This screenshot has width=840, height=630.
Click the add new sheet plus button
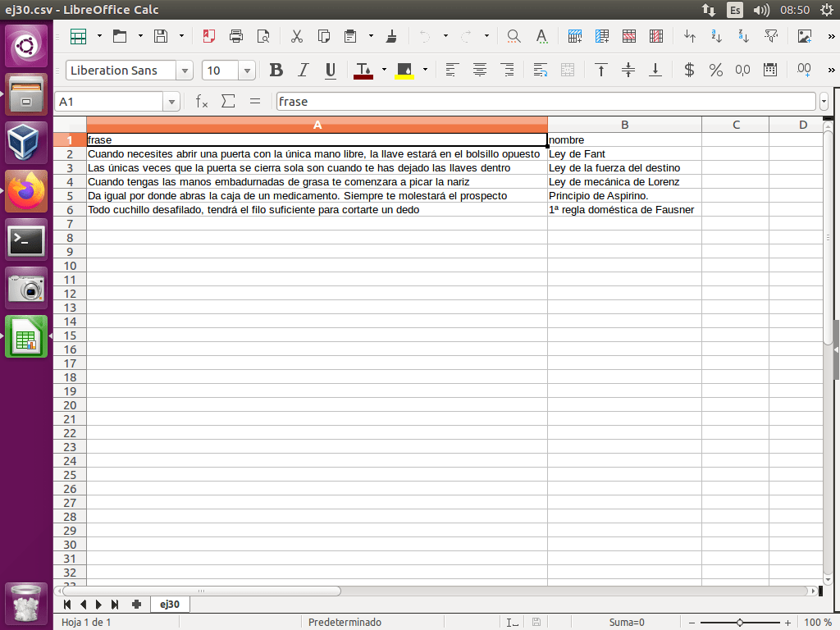136,605
